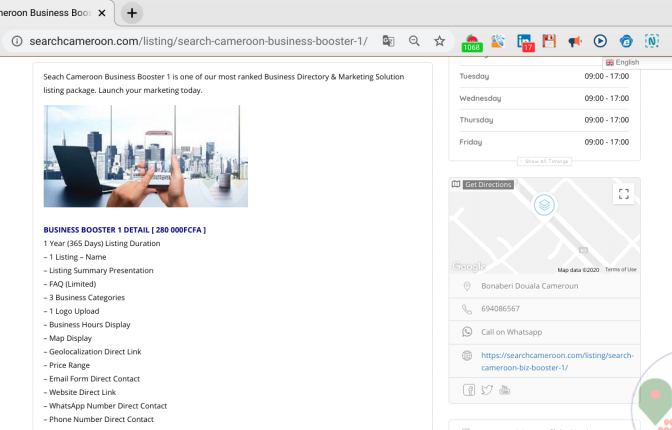
Task: Expand Show All Timings
Action: coord(544,162)
